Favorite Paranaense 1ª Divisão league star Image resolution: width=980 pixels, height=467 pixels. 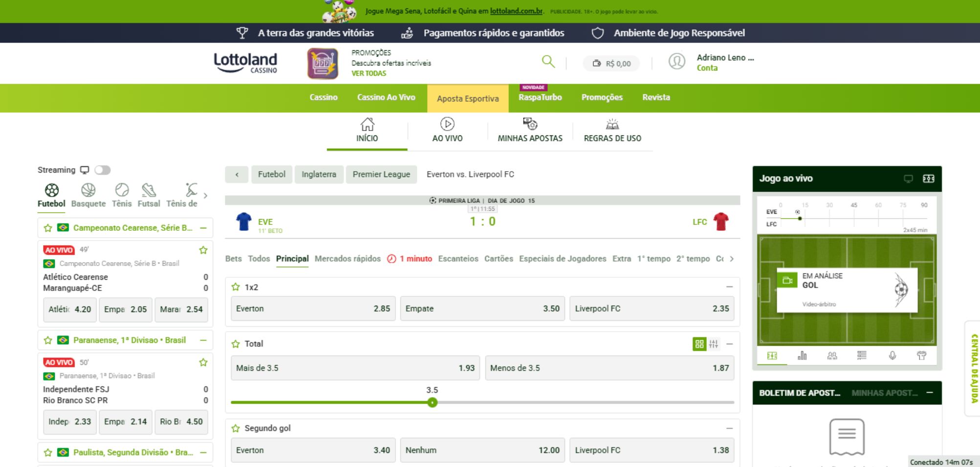point(48,340)
